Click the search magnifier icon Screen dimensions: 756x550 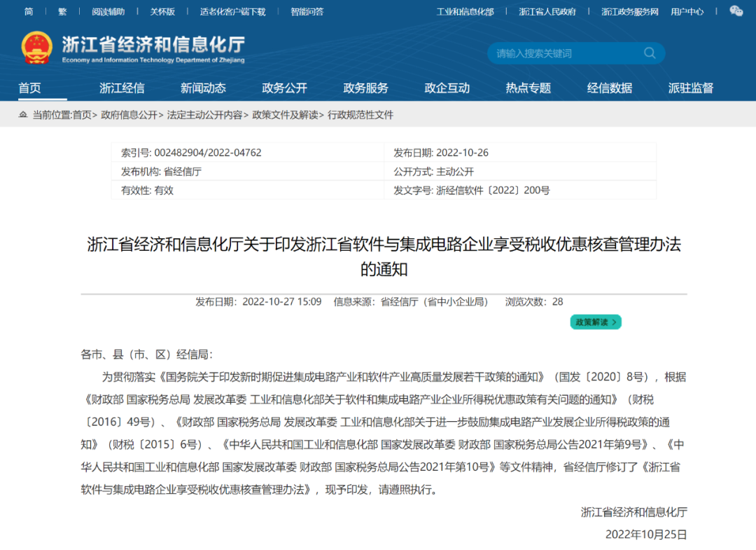click(x=650, y=53)
